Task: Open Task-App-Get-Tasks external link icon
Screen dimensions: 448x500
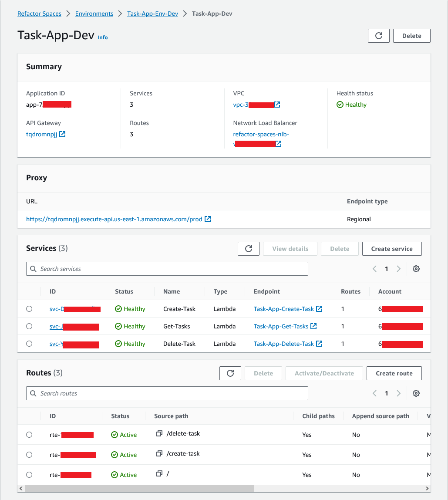Action: coord(313,326)
